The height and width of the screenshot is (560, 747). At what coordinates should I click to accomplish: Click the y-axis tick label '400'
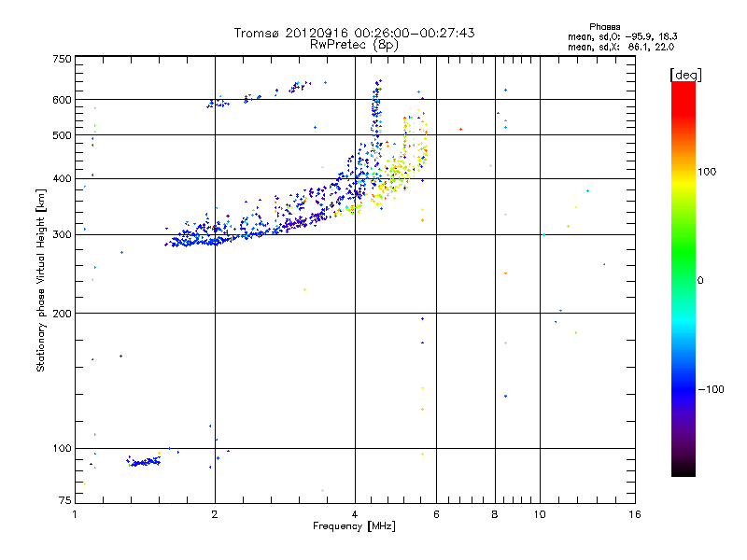62,178
